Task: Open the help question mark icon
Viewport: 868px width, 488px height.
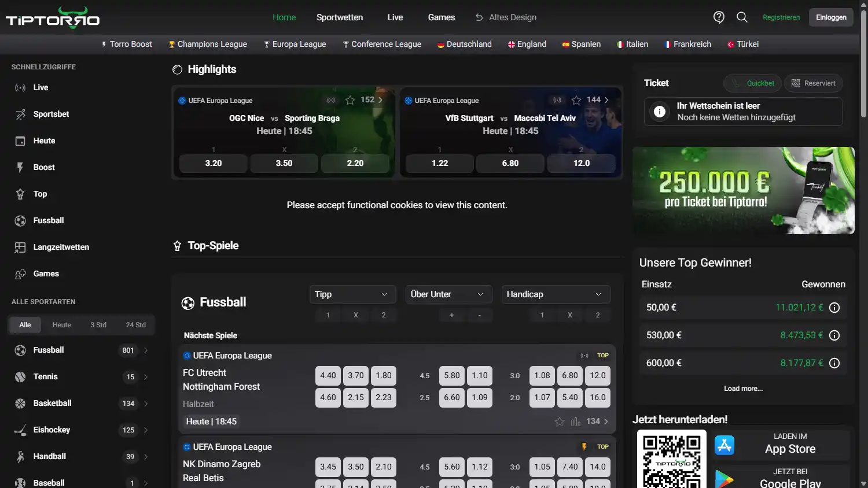Action: point(719,17)
